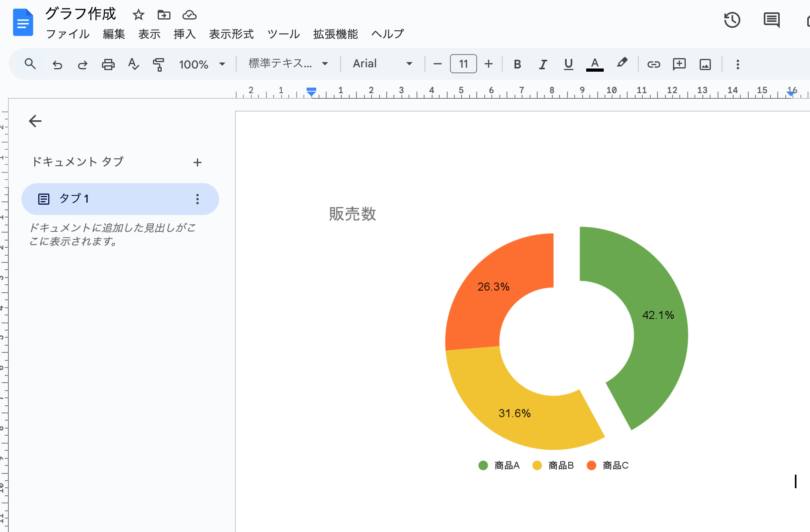Open the text color picker
Screen dimensions: 810x532
pos(594,64)
